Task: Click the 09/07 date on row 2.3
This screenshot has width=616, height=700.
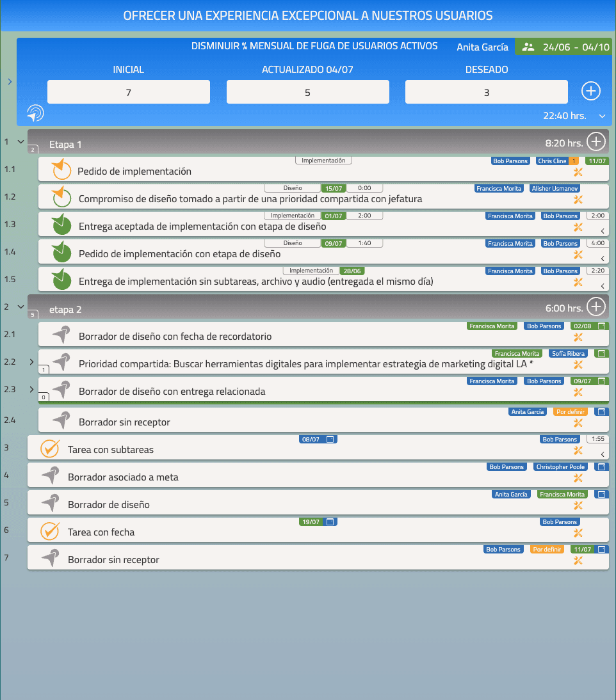Action: pos(583,381)
